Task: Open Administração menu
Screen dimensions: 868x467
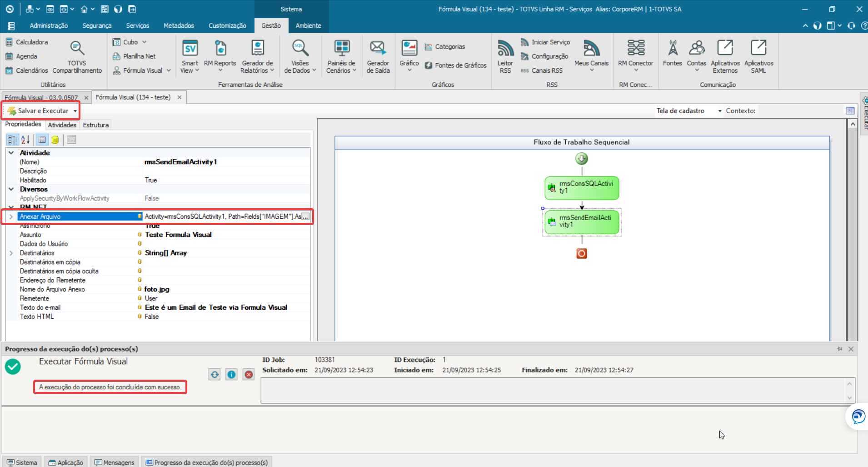Action: coord(49,25)
